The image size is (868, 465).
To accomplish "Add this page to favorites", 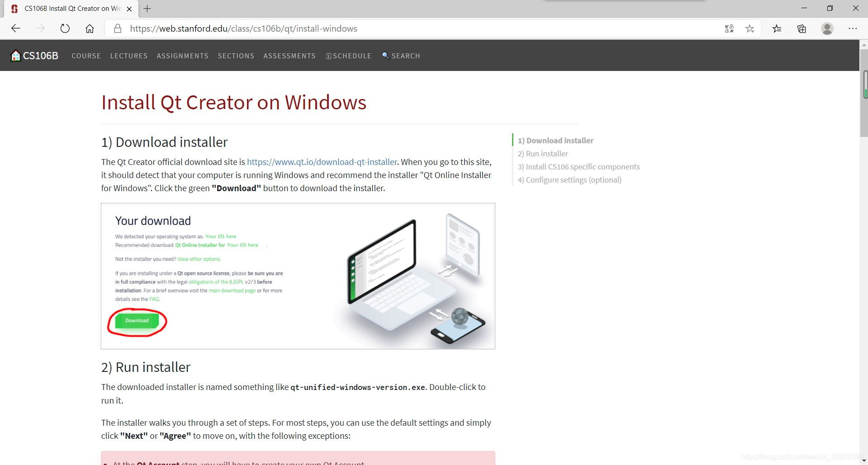I will click(750, 28).
